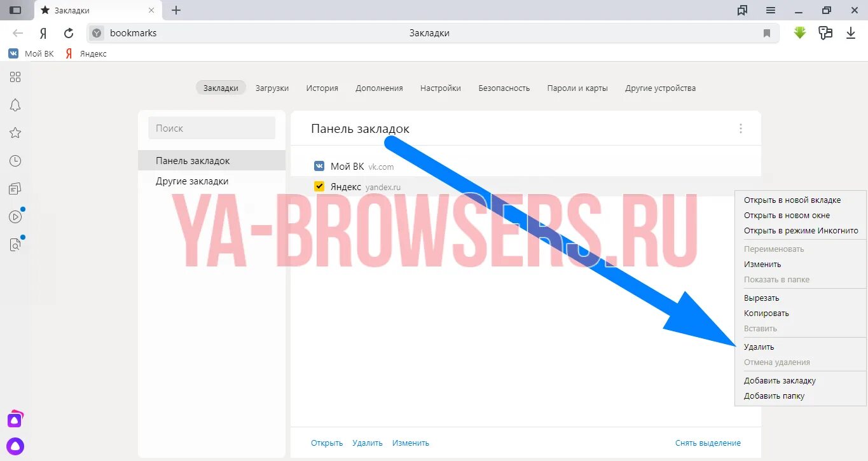Reload the page
The width and height of the screenshot is (868, 461).
(x=69, y=33)
